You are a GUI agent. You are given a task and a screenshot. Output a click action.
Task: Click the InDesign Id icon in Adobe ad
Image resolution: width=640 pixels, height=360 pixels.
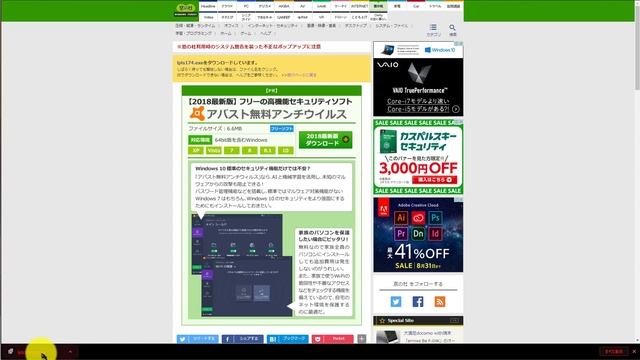point(435,233)
